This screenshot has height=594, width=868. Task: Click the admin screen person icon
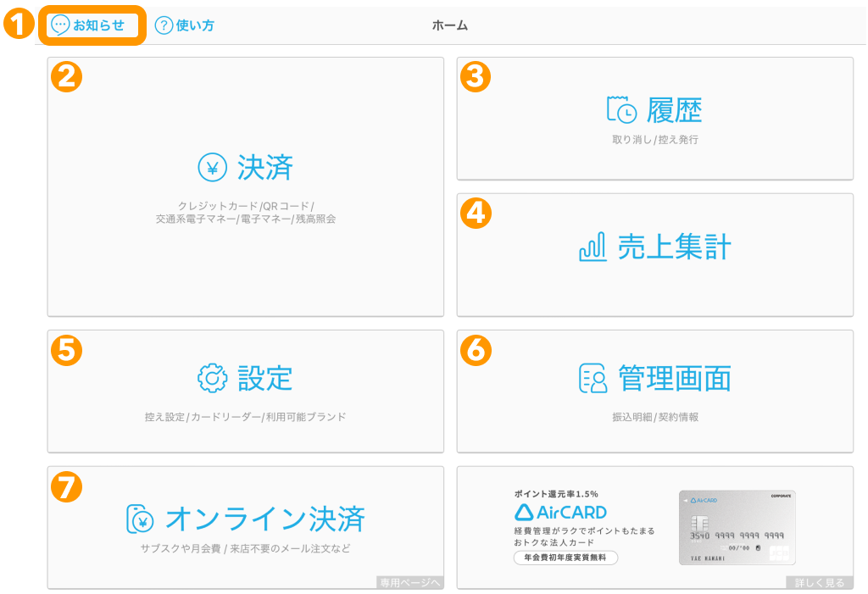[x=593, y=378]
